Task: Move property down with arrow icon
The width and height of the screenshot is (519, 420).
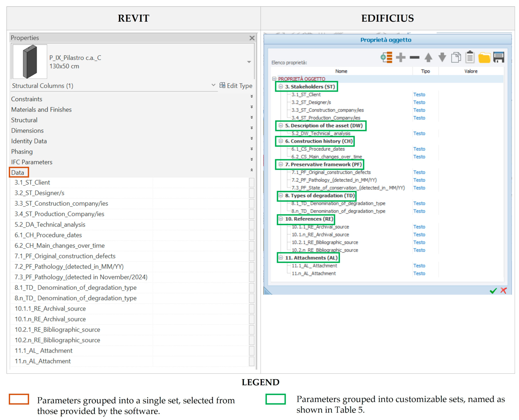Action: click(x=442, y=57)
